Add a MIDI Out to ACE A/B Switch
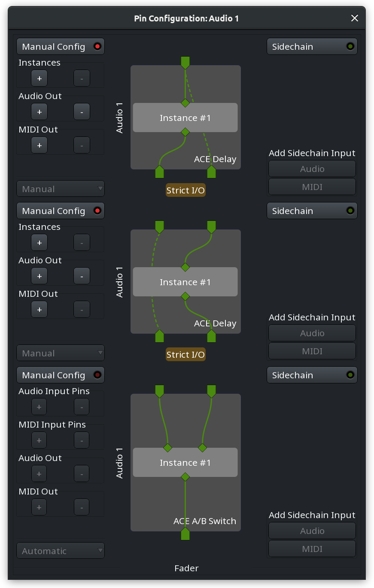The image size is (374, 588). point(39,507)
